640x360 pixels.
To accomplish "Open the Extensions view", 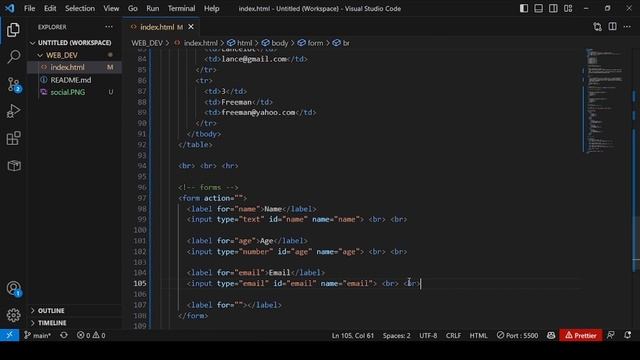I will tap(13, 138).
